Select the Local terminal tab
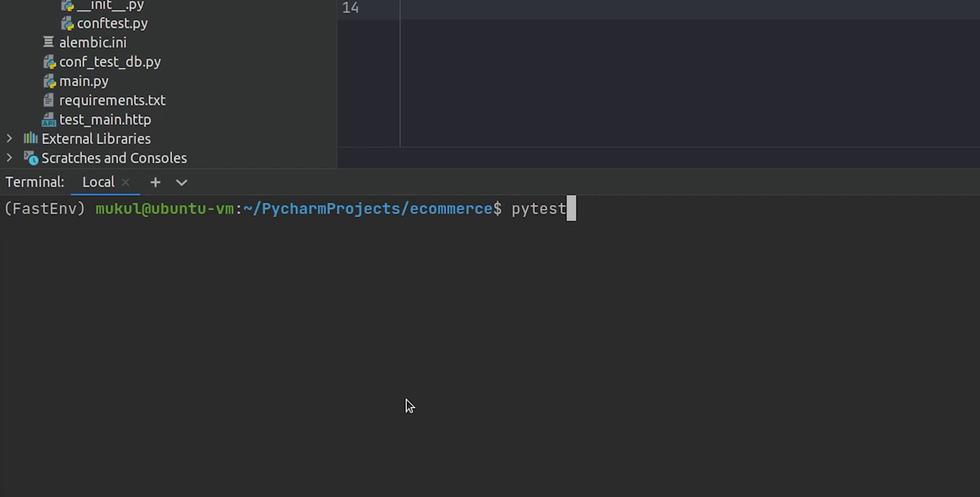The image size is (980, 497). [99, 183]
